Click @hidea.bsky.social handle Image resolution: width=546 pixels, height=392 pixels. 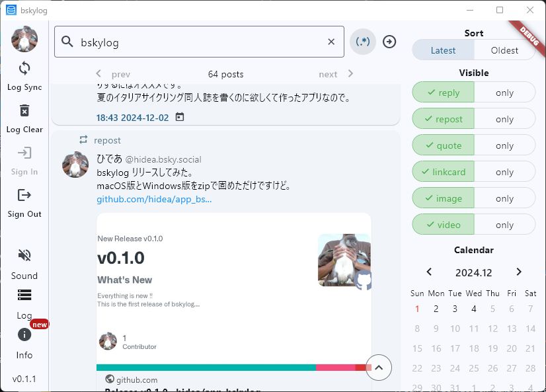163,159
